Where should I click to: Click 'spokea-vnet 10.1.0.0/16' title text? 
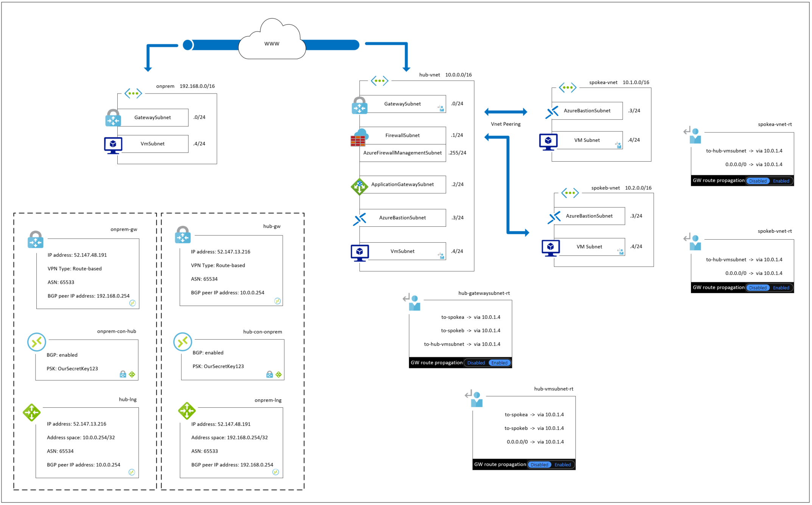pyautogui.click(x=619, y=83)
